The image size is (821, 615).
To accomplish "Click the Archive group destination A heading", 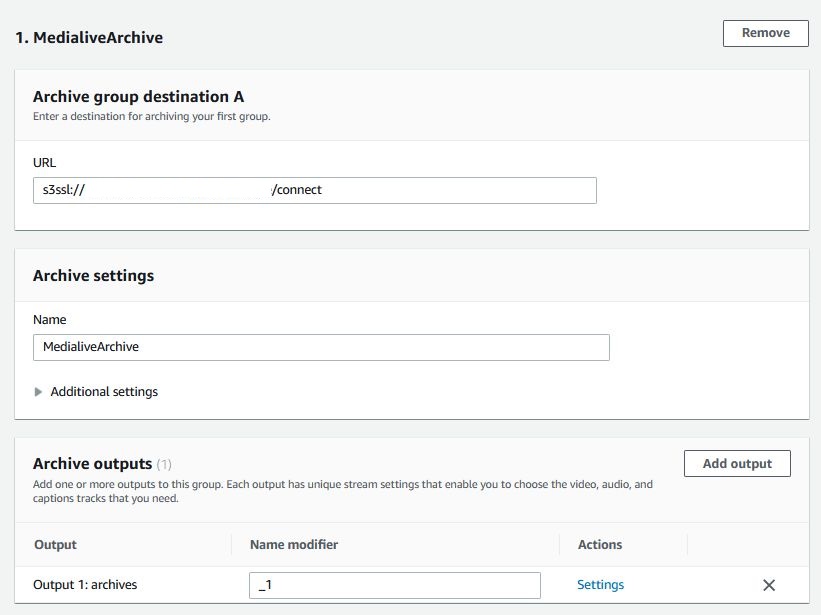I will [138, 97].
